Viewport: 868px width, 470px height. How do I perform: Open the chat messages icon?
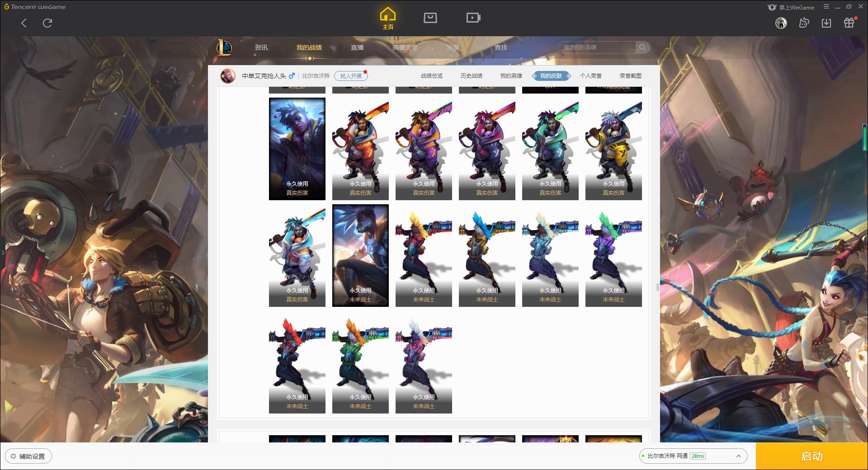coord(804,23)
